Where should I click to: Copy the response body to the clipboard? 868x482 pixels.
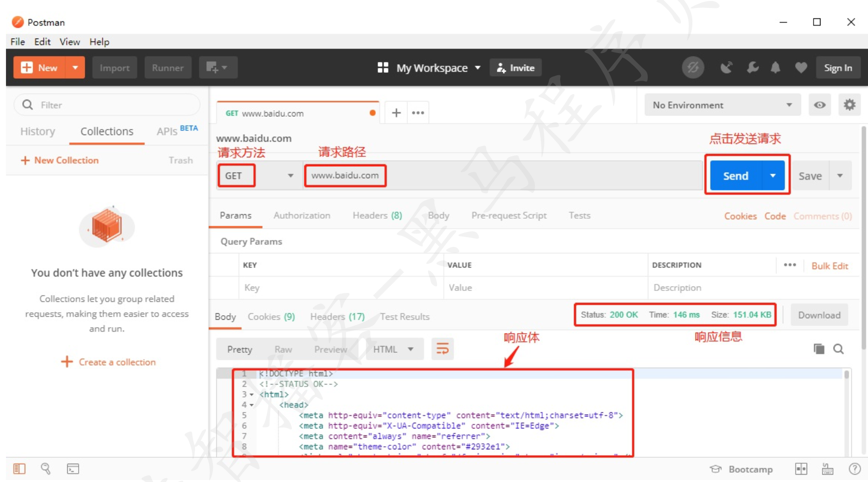819,349
